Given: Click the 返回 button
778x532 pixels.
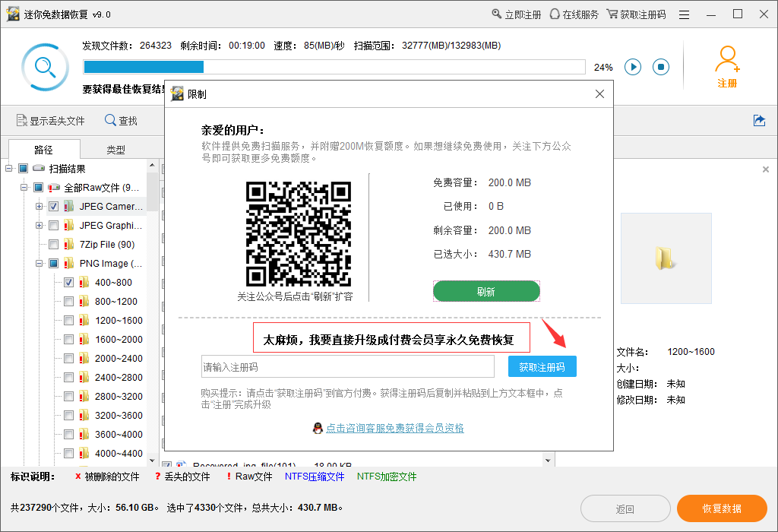Looking at the screenshot, I should (625, 508).
